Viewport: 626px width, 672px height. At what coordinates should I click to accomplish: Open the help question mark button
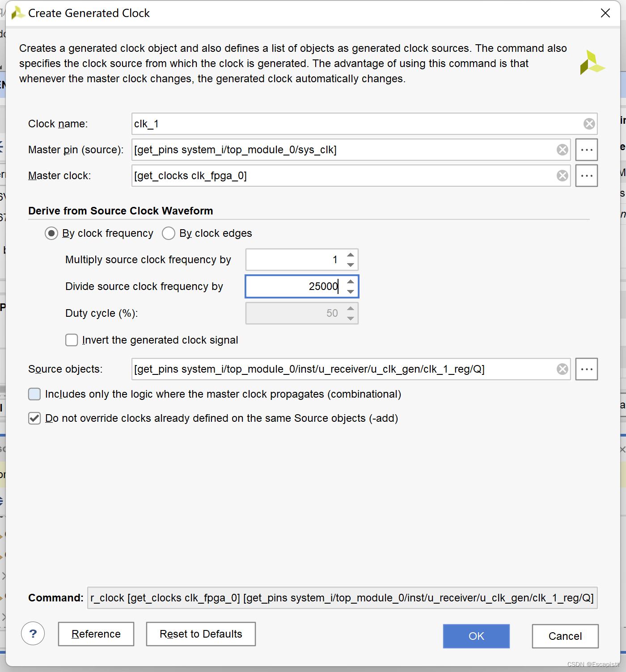point(33,634)
